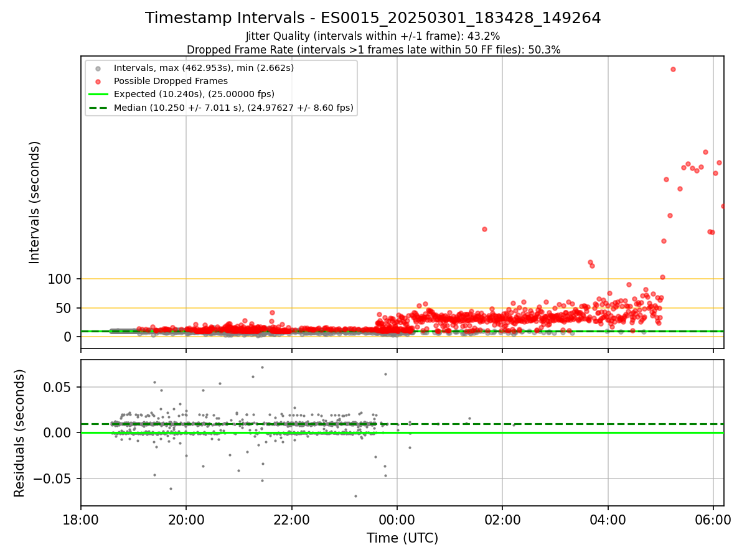Click the 'Dropped Frame Rate' subtitle line
The height and width of the screenshot is (560, 747).
(374, 50)
